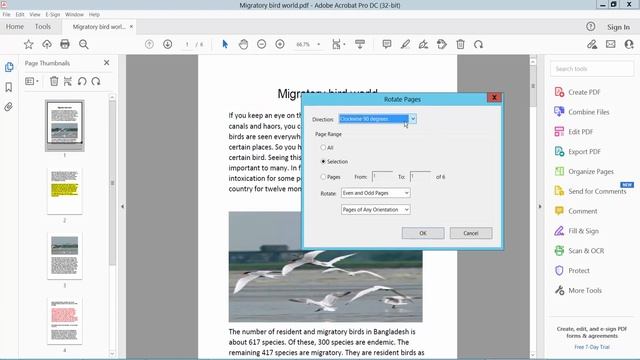This screenshot has height=360, width=640.
Task: Open Pages of Any Orientation dropdown
Action: [376, 209]
